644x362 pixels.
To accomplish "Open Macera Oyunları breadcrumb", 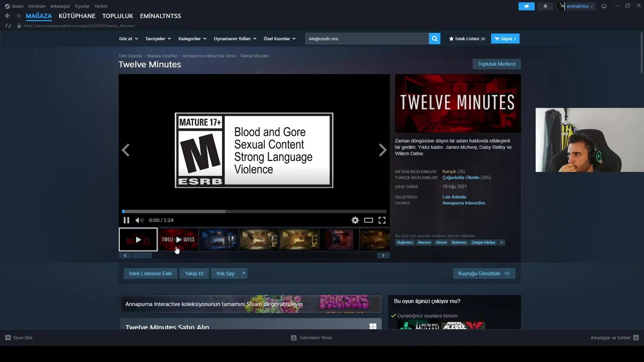I will point(163,56).
